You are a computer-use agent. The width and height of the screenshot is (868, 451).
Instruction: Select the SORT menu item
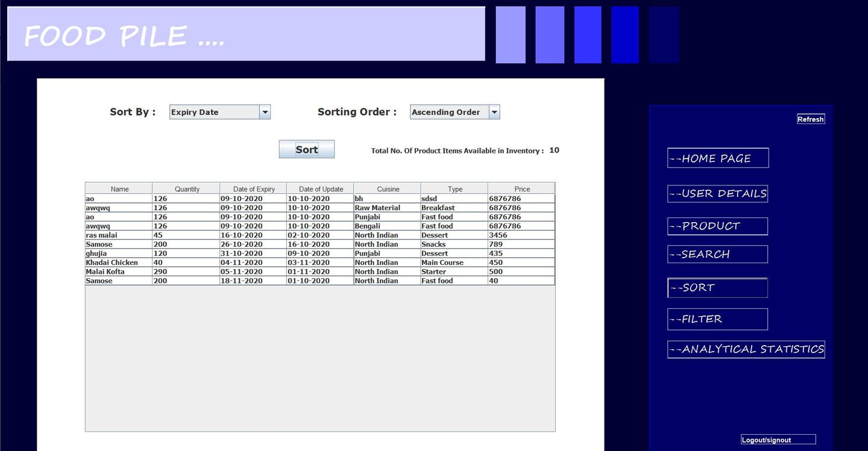pyautogui.click(x=717, y=288)
